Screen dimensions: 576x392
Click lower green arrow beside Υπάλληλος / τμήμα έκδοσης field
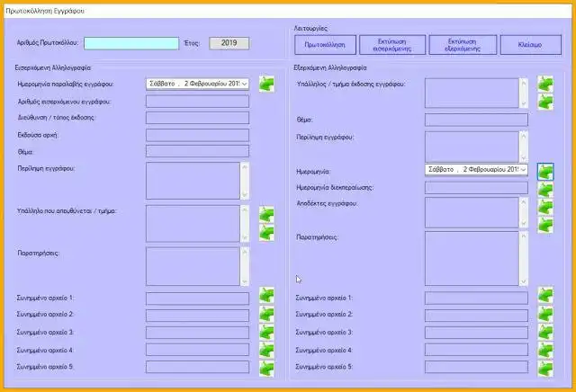tap(545, 102)
